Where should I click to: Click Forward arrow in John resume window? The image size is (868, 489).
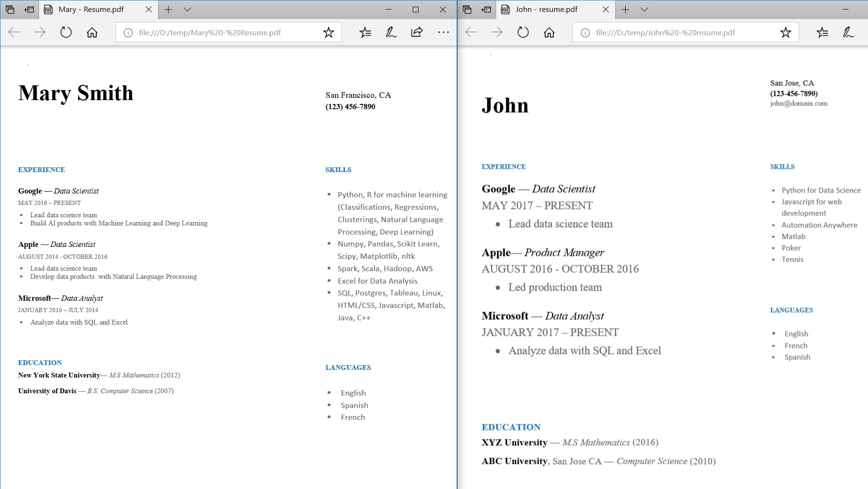click(x=497, y=32)
